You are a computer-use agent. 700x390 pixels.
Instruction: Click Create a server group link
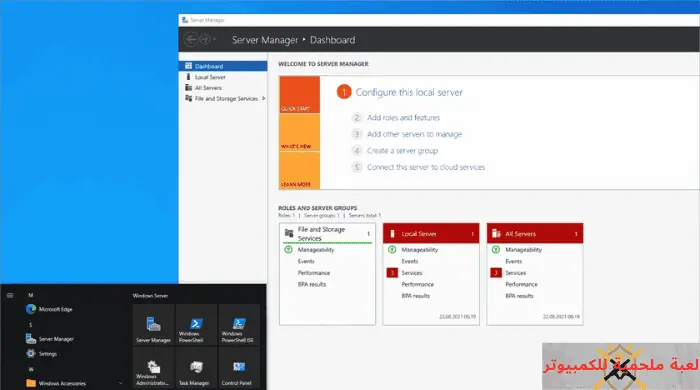402,151
